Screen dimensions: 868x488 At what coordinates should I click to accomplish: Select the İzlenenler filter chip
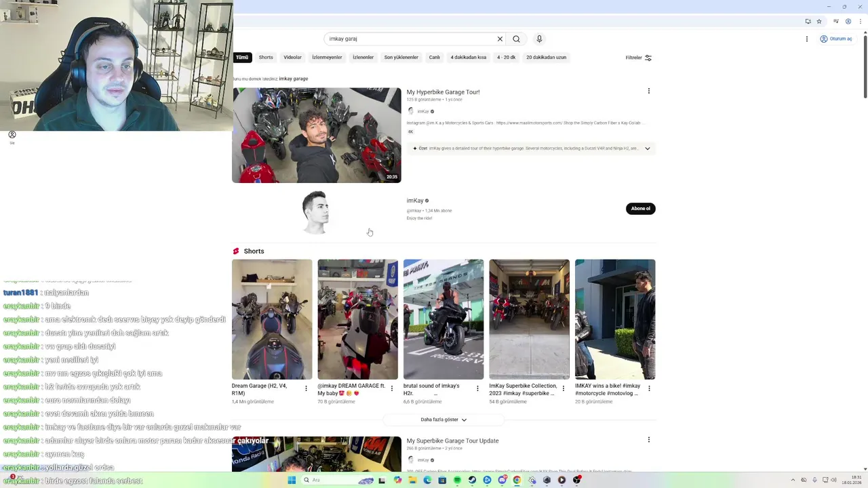363,58
